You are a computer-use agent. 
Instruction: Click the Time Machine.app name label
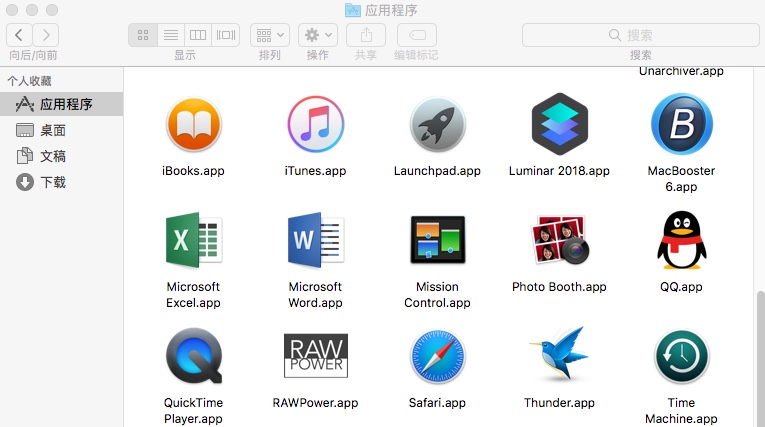tap(681, 410)
